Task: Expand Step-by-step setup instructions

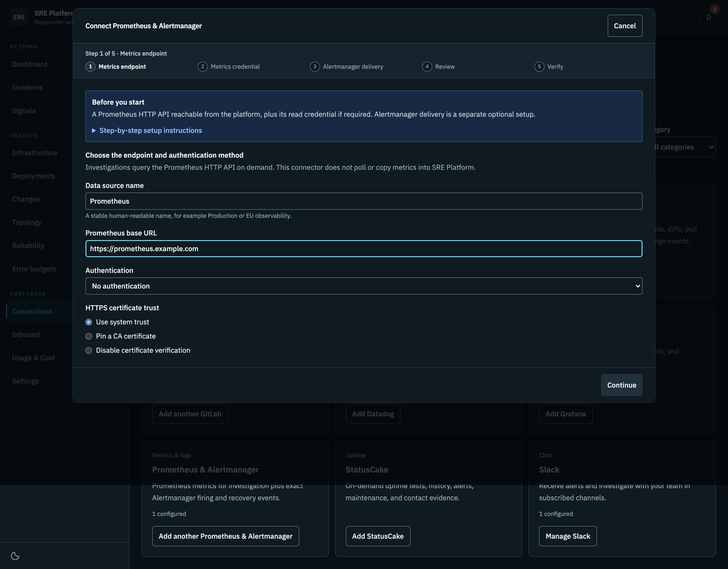Action: (x=147, y=131)
